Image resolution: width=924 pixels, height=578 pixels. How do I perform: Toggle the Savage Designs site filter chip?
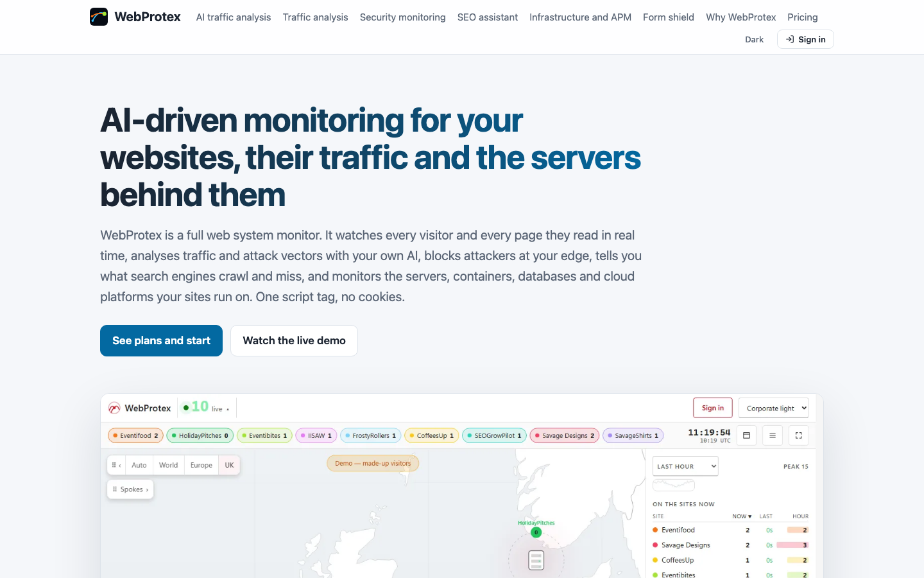[565, 435]
